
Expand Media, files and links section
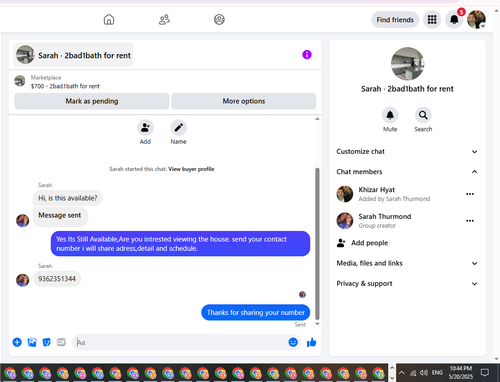tap(407, 263)
